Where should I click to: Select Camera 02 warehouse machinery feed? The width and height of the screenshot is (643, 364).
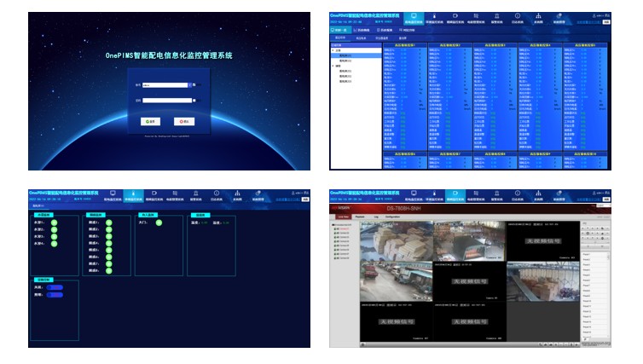470,241
